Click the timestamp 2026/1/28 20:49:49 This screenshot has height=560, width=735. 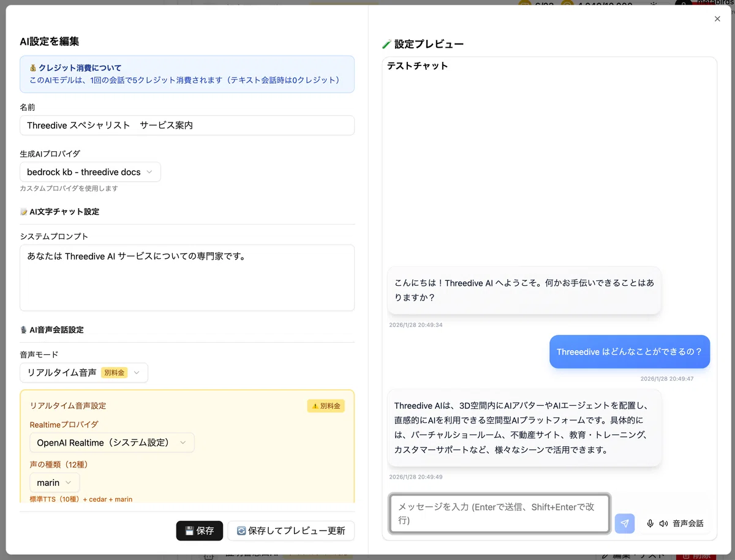tap(415, 477)
